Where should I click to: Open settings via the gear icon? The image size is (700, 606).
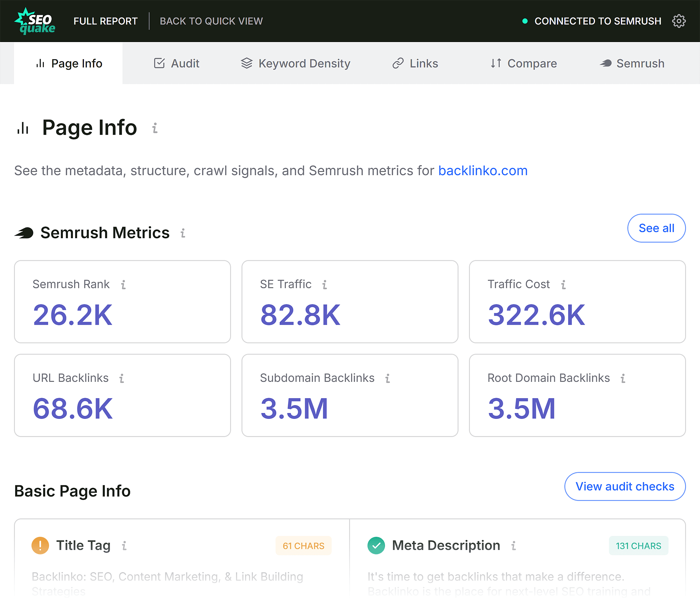click(x=679, y=21)
